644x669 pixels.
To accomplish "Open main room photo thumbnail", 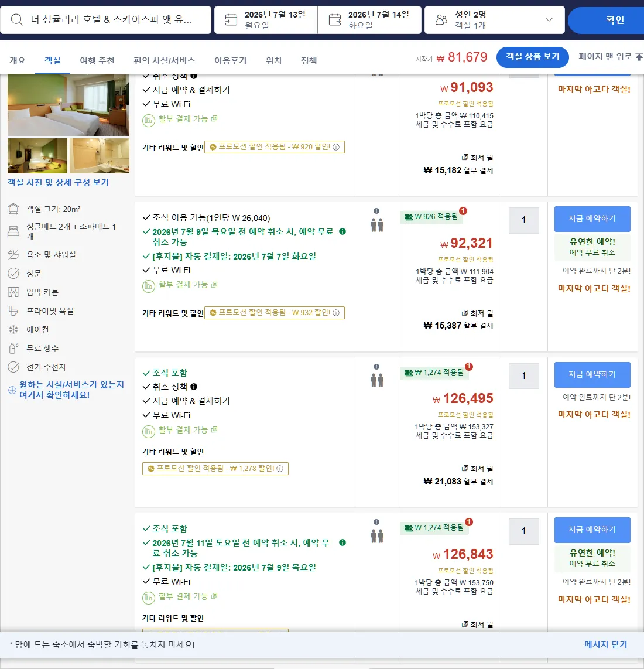I will coord(68,104).
